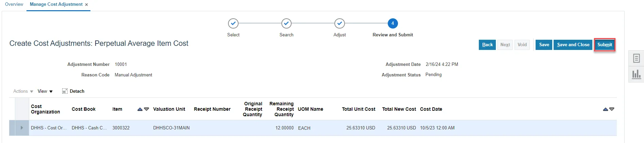
Task: Close the Manage Cost Adjustment tab
Action: 86,5
